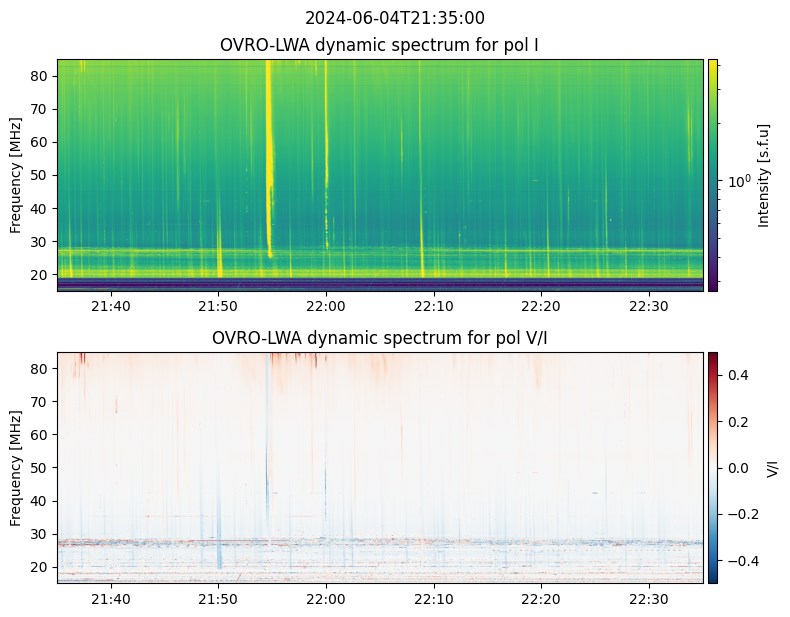Click the 80 MHz tick on the top plot

(42, 76)
